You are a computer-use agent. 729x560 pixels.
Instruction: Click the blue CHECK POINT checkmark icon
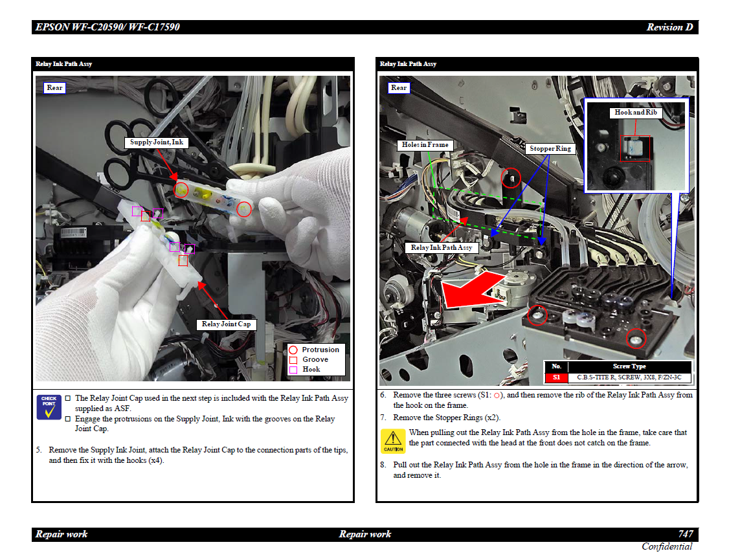[x=49, y=407]
